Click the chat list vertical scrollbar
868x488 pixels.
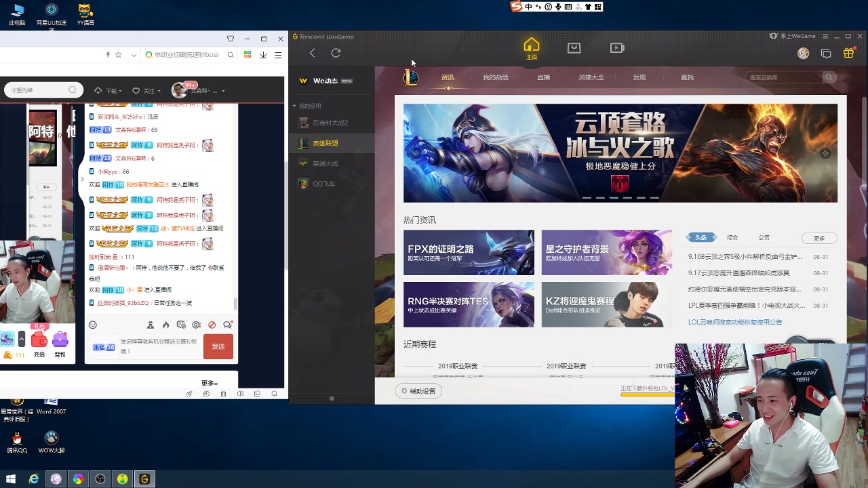pyautogui.click(x=235, y=304)
